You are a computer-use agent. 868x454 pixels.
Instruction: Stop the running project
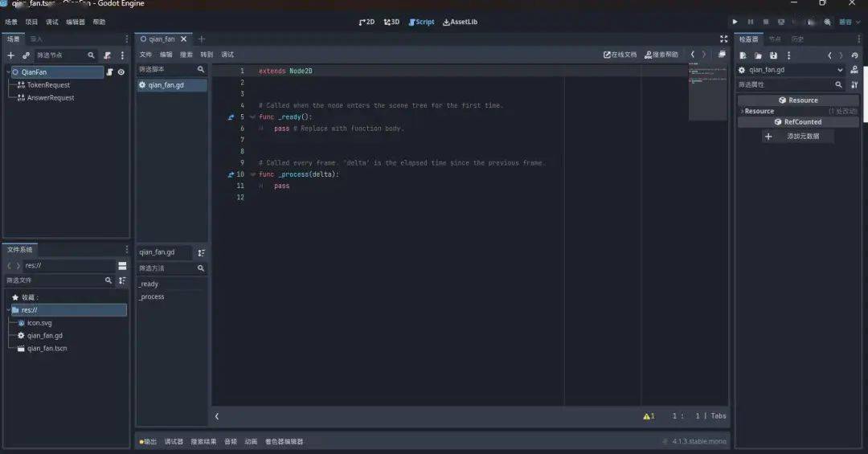point(766,22)
